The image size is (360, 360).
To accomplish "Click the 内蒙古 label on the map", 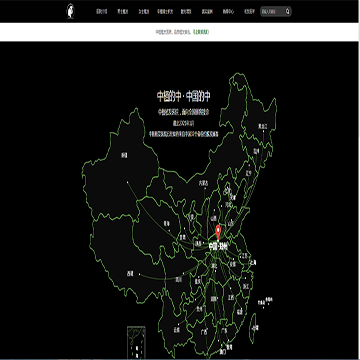I will pos(203,183).
